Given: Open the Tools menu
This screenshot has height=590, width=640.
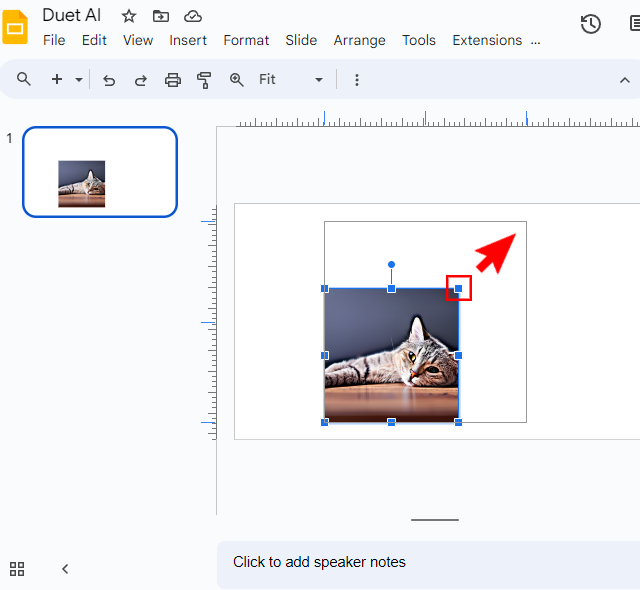Looking at the screenshot, I should [419, 40].
